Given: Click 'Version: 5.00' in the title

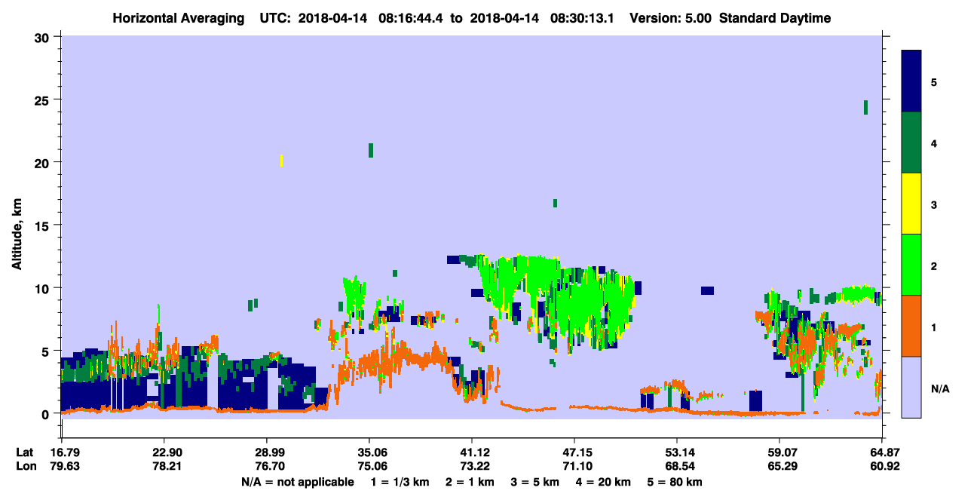Looking at the screenshot, I should [672, 18].
